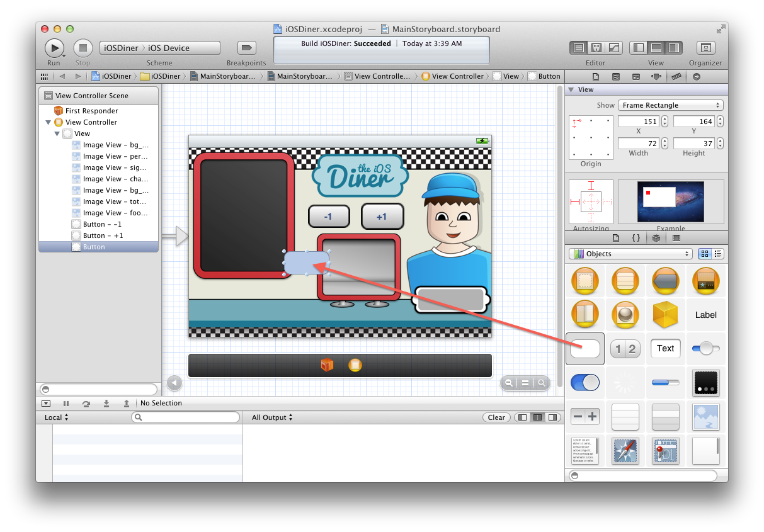Collapse the View node in outline
The image size is (764, 532).
(57, 133)
